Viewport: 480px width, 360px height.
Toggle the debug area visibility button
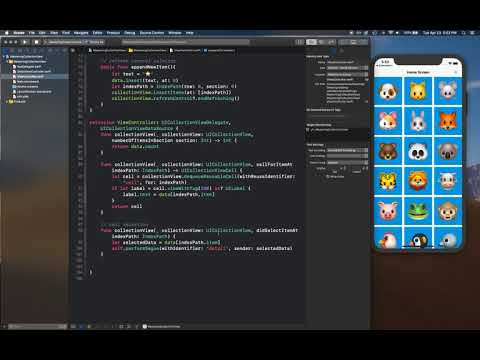click(353, 42)
